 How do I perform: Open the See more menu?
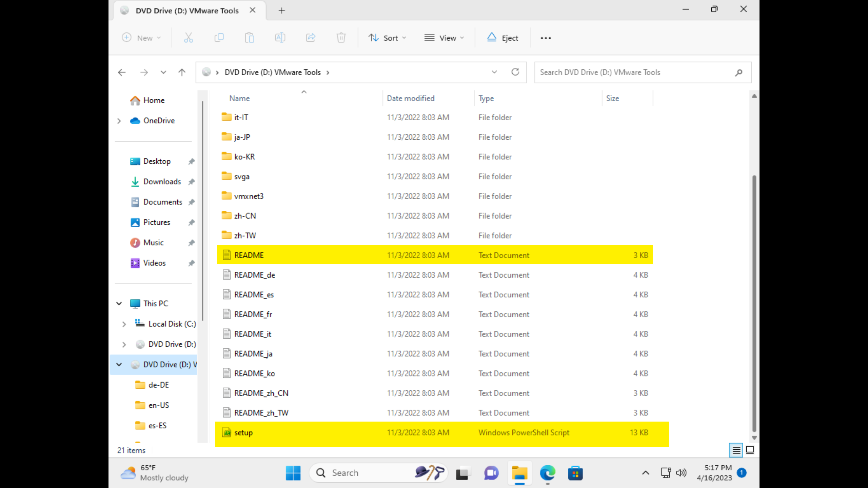(545, 38)
